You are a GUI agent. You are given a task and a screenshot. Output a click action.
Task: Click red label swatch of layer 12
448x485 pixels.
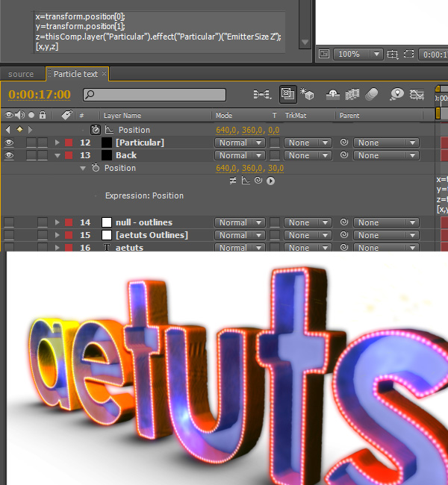tap(69, 143)
